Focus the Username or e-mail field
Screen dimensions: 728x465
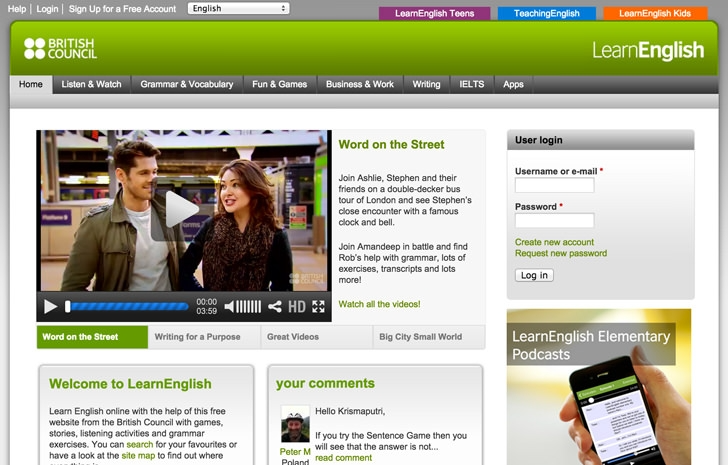click(554, 185)
